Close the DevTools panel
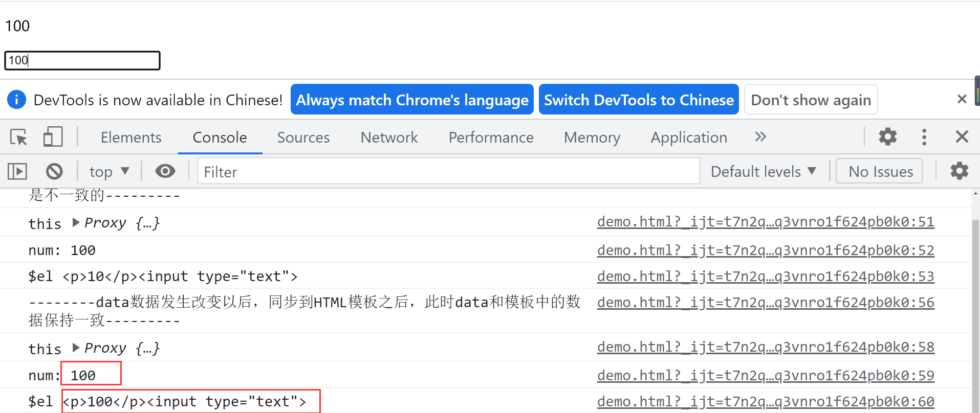The height and width of the screenshot is (413, 980). [x=962, y=136]
